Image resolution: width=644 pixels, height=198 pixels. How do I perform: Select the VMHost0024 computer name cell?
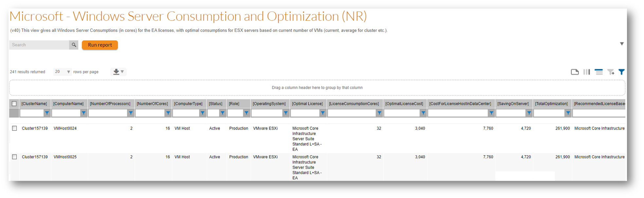[65, 129]
